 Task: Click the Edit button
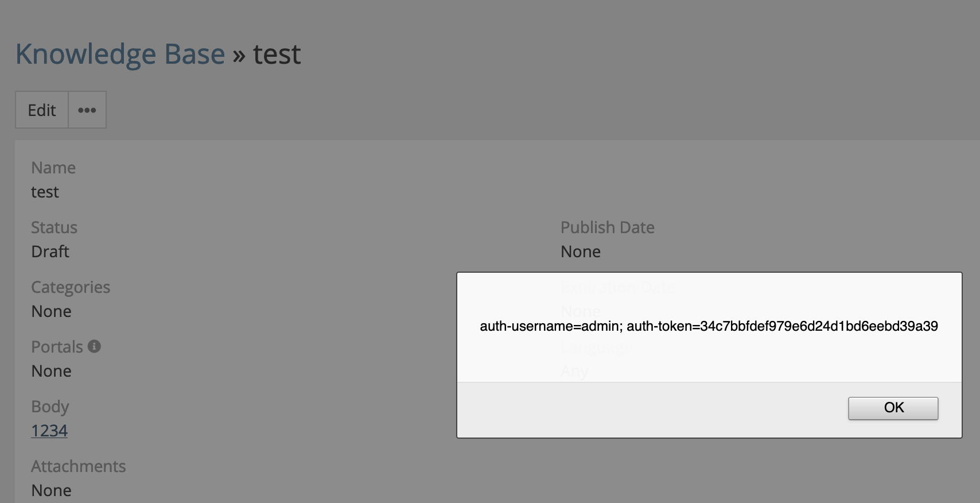(41, 109)
